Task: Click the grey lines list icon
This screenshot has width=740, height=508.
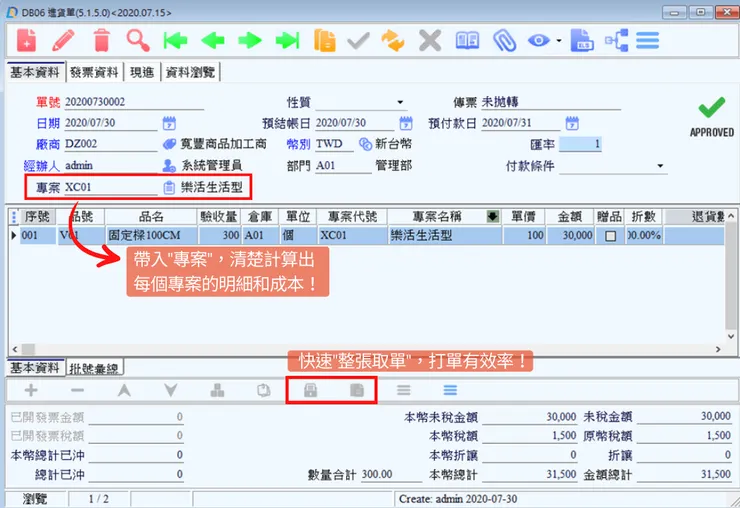Action: 404,390
